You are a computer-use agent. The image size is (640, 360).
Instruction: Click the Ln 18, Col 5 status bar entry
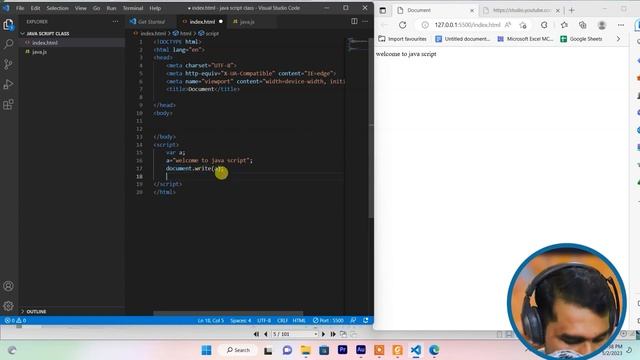(x=211, y=320)
